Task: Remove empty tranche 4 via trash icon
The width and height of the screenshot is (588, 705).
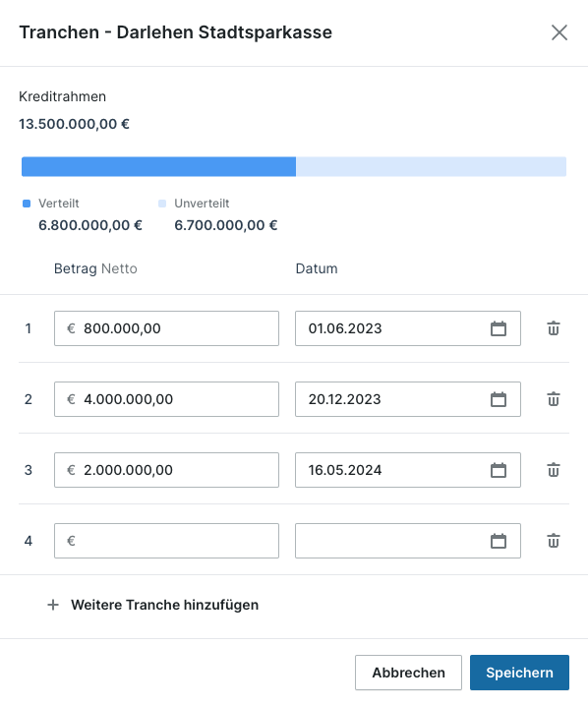Action: click(554, 541)
